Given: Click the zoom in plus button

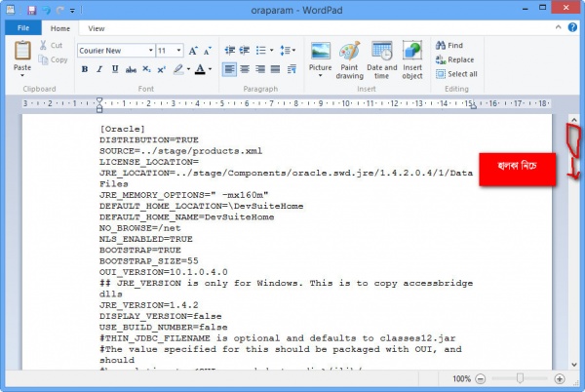Looking at the screenshot, I should pyautogui.click(x=560, y=379).
